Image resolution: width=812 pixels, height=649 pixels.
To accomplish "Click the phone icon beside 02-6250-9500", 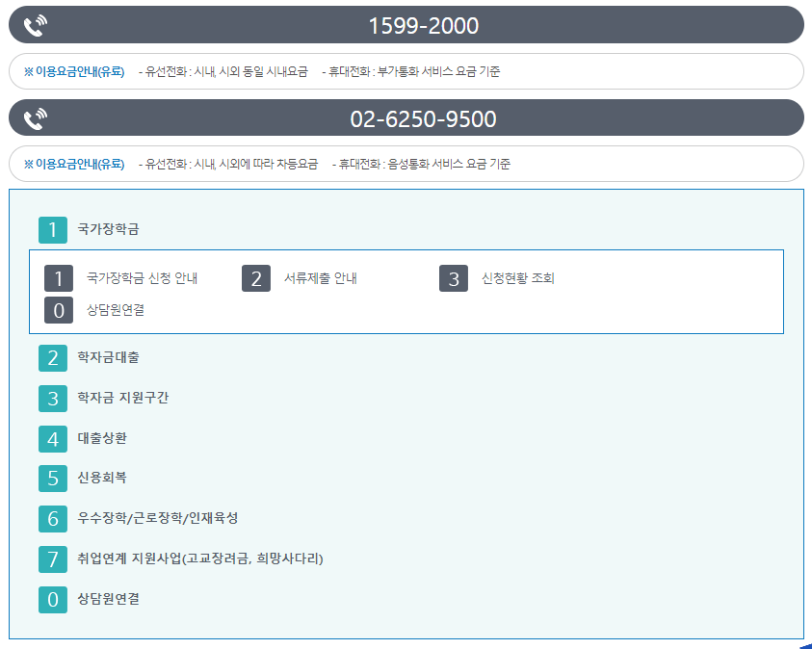I will [x=35, y=117].
